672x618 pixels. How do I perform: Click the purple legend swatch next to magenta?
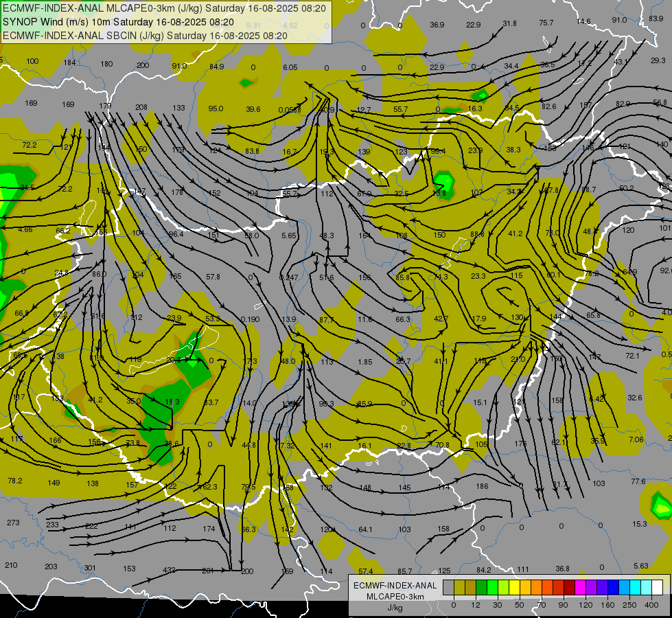pyautogui.click(x=592, y=588)
